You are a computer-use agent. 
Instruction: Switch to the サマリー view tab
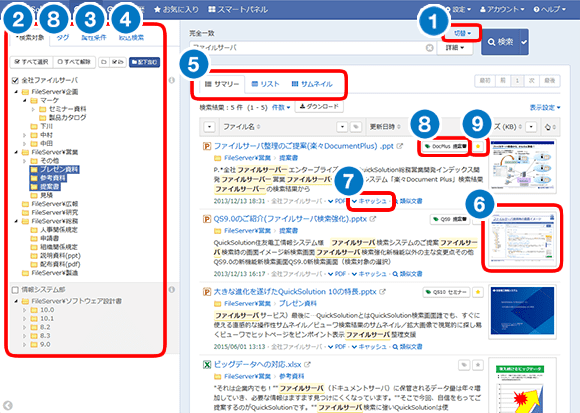pos(222,84)
